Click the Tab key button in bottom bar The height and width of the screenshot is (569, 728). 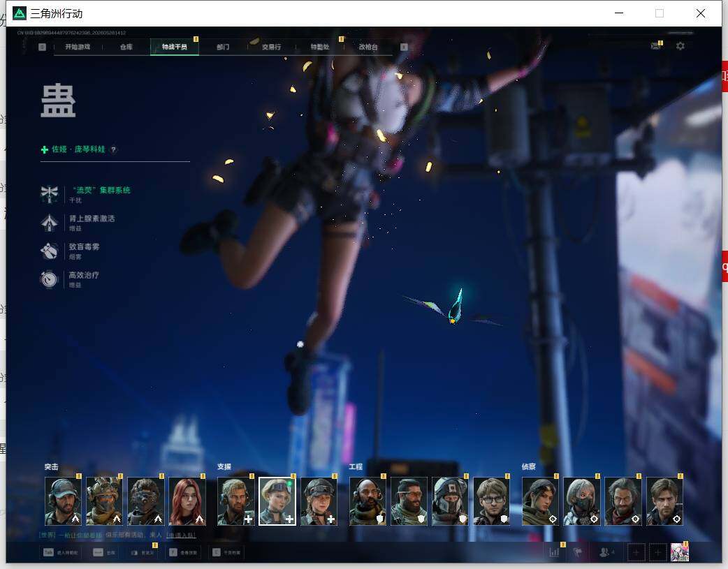click(x=60, y=552)
